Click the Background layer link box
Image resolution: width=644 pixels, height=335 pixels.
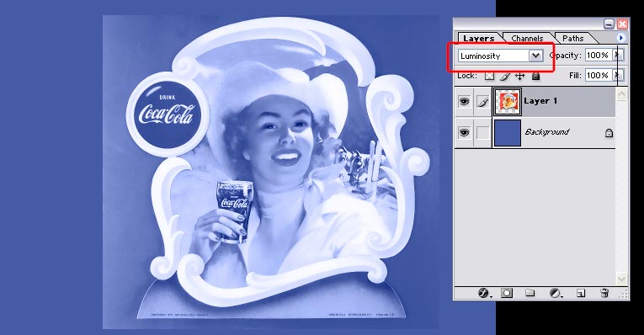(x=482, y=132)
